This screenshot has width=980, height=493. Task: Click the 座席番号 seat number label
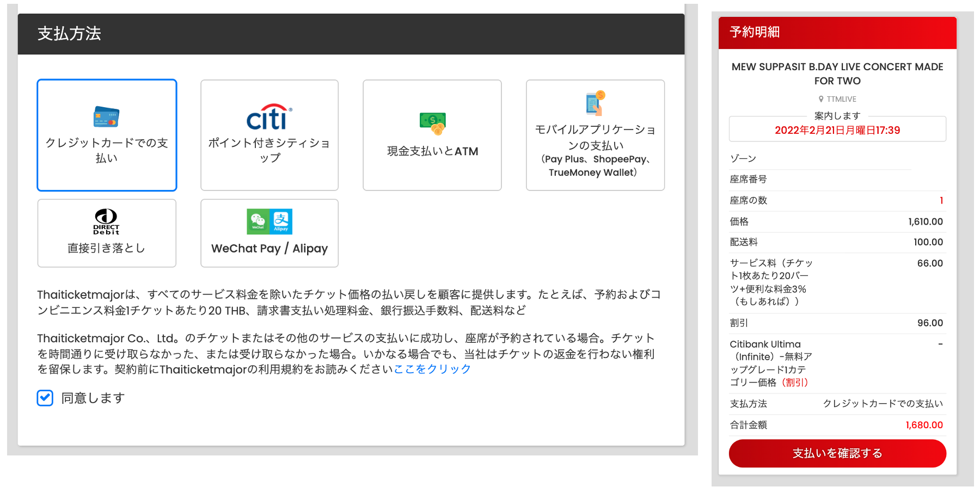[x=749, y=180]
